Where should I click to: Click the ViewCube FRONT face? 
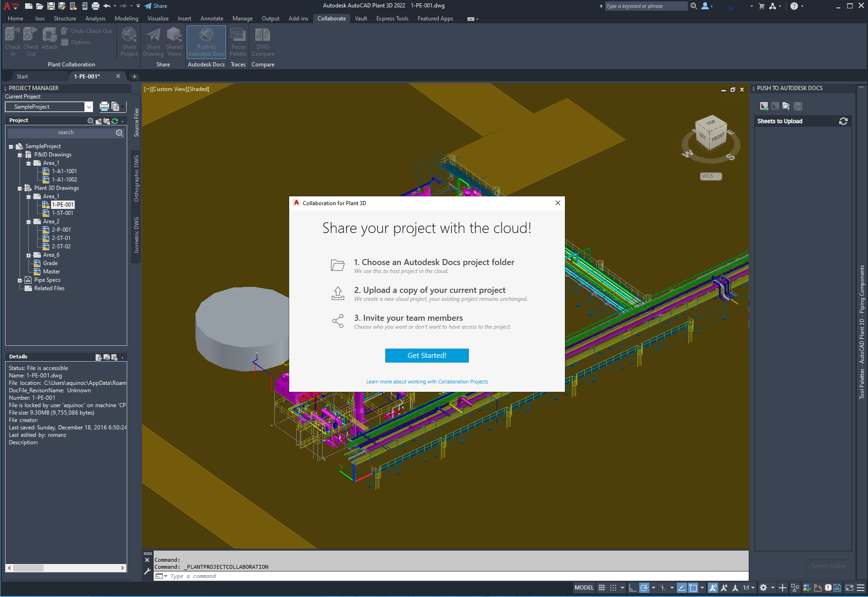(718, 137)
